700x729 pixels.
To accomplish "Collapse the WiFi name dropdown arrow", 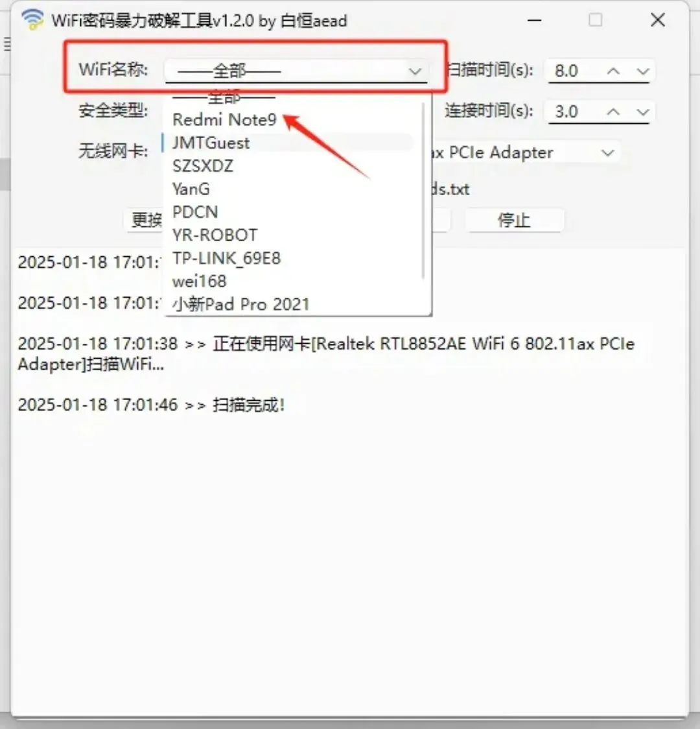I will [x=415, y=71].
